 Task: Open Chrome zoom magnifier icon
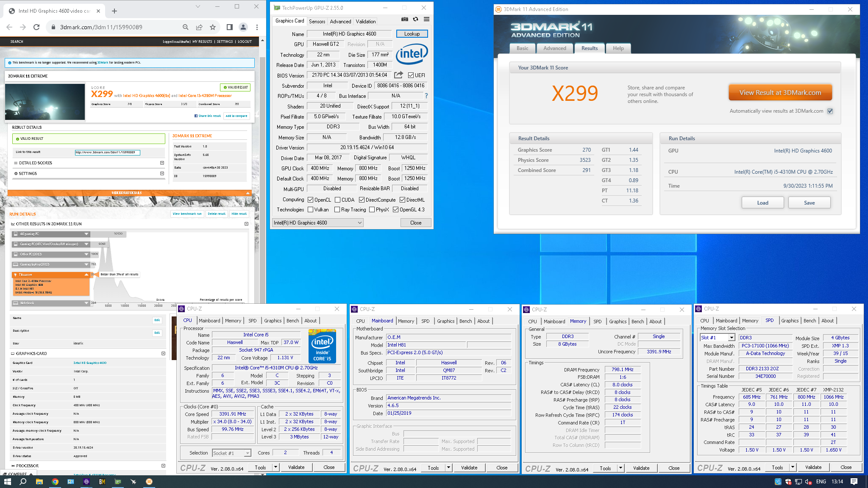186,27
